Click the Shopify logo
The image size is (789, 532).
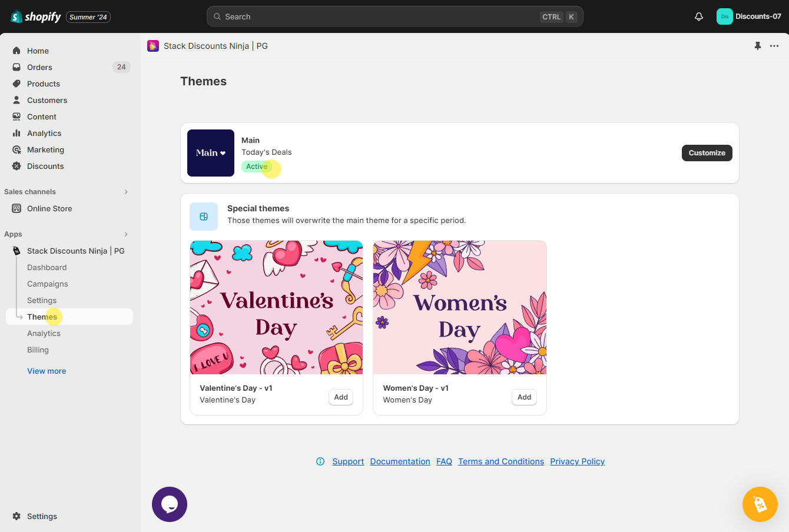click(36, 16)
